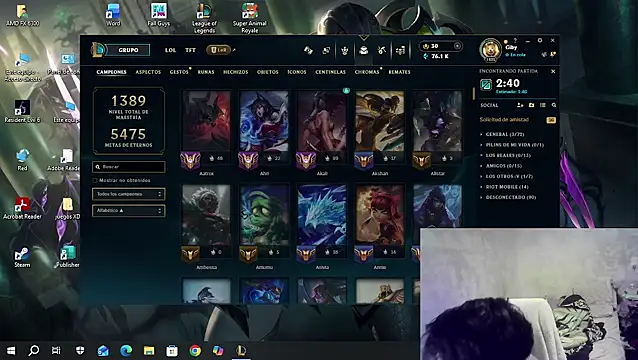This screenshot has width=638, height=360.
Task: Click the trophy icon in client navigation
Action: pos(345,50)
